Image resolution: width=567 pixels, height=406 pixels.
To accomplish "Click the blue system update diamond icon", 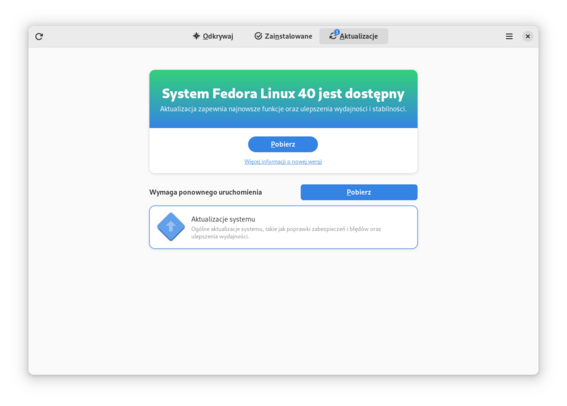I will [171, 227].
